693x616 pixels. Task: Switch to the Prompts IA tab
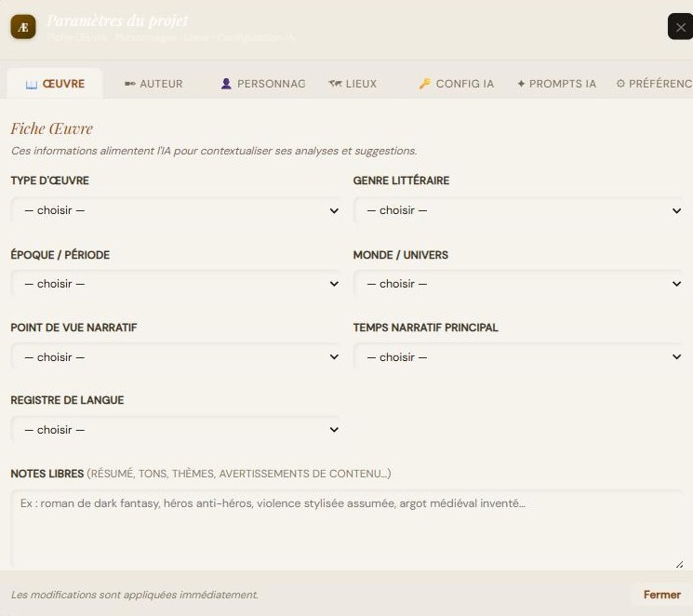pos(556,84)
